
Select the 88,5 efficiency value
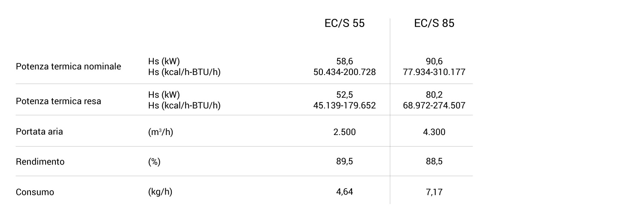434,162
